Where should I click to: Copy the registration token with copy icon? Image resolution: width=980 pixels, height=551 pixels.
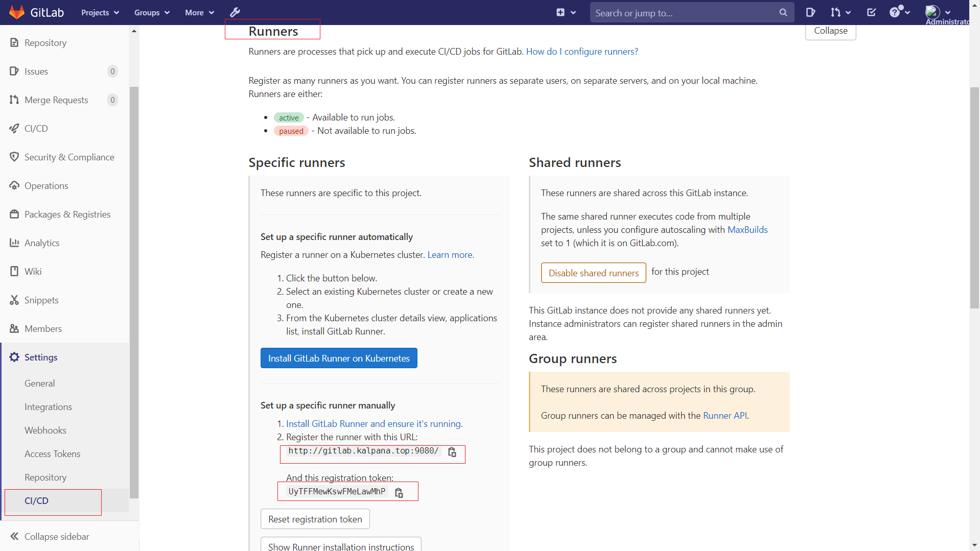click(399, 492)
